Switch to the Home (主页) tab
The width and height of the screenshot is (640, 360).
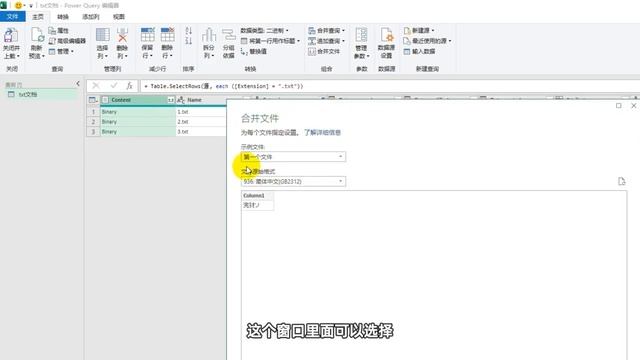[x=38, y=17]
